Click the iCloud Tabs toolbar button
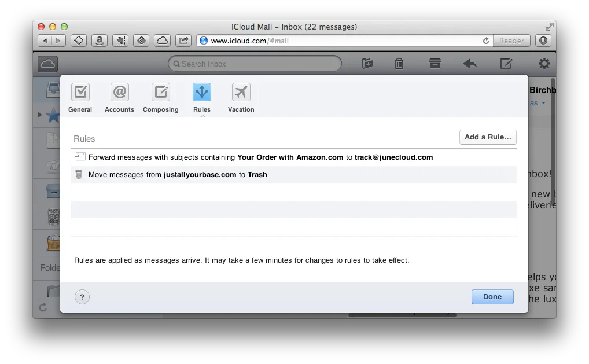This screenshot has height=364, width=589. (x=162, y=41)
